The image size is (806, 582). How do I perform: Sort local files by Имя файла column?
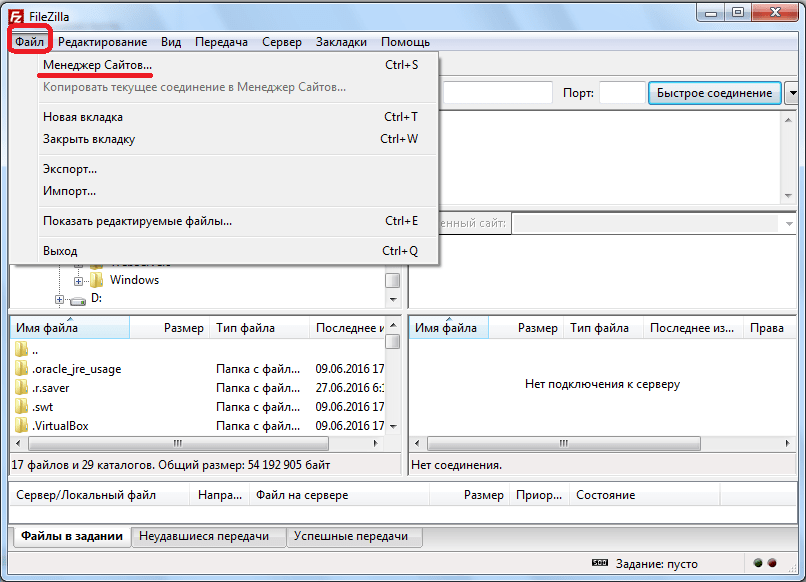(x=46, y=328)
